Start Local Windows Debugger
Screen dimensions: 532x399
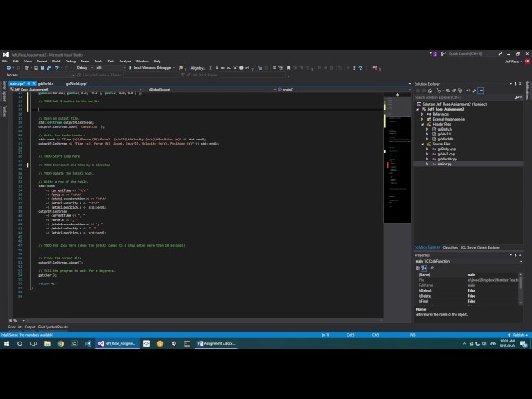(x=150, y=68)
